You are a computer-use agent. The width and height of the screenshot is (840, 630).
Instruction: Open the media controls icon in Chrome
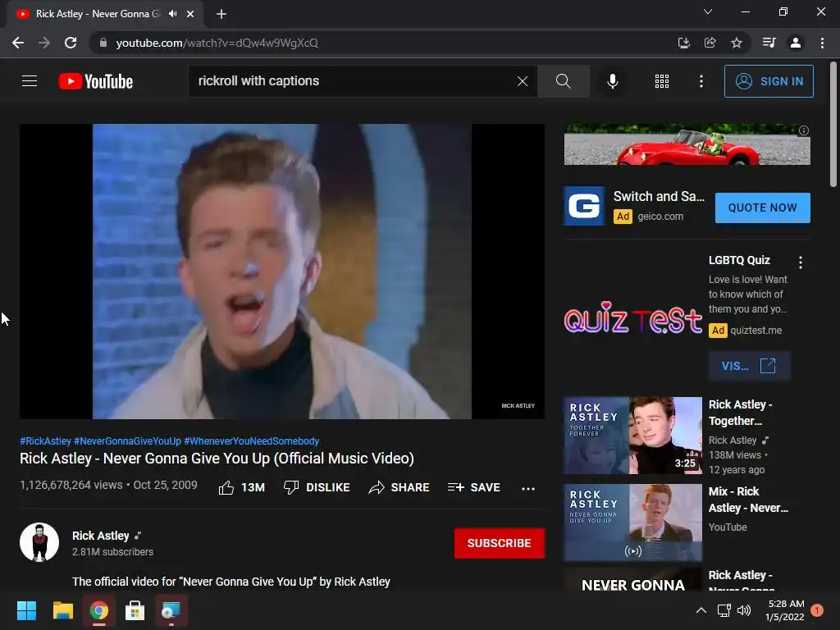pos(769,43)
